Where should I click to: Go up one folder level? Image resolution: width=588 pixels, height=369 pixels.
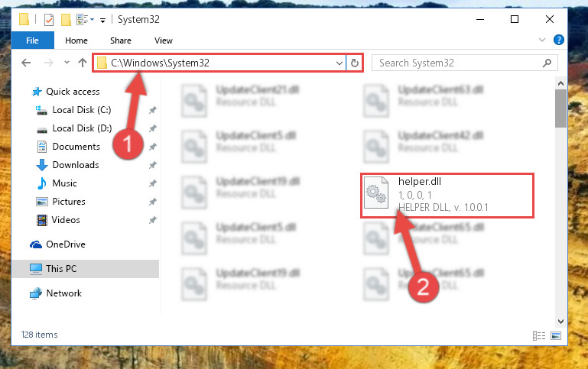tap(83, 63)
